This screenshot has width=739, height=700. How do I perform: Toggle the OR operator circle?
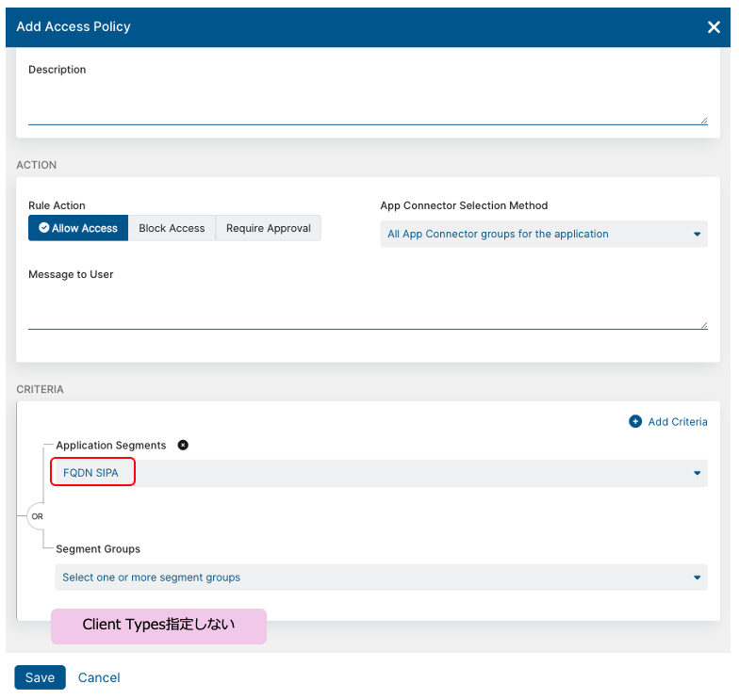coord(37,516)
